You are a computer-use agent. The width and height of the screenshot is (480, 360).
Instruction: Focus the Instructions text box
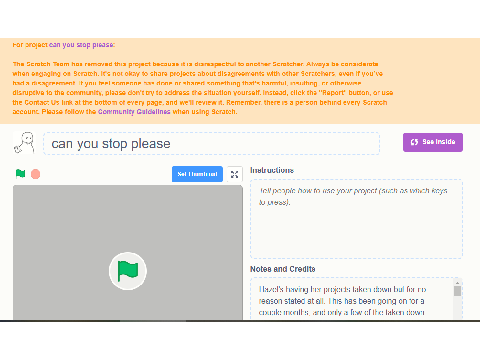356,219
